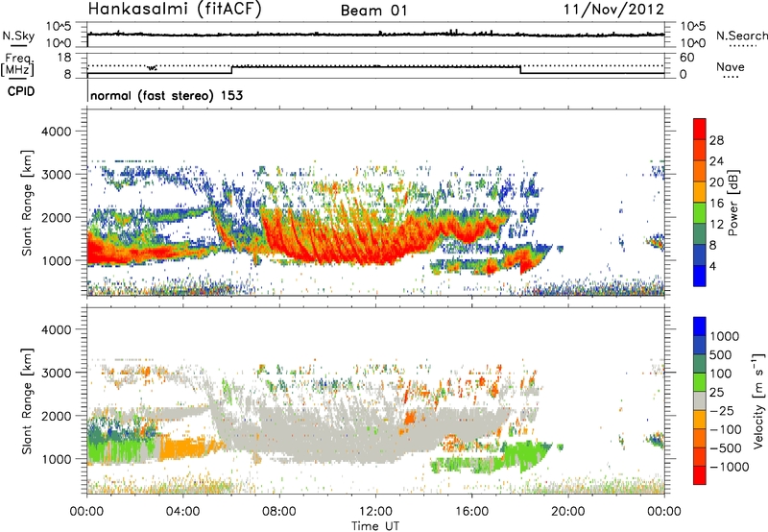Click the 'Freq. [MHz]' axis label
Viewport: 768px width, 532px height.
(x=17, y=65)
